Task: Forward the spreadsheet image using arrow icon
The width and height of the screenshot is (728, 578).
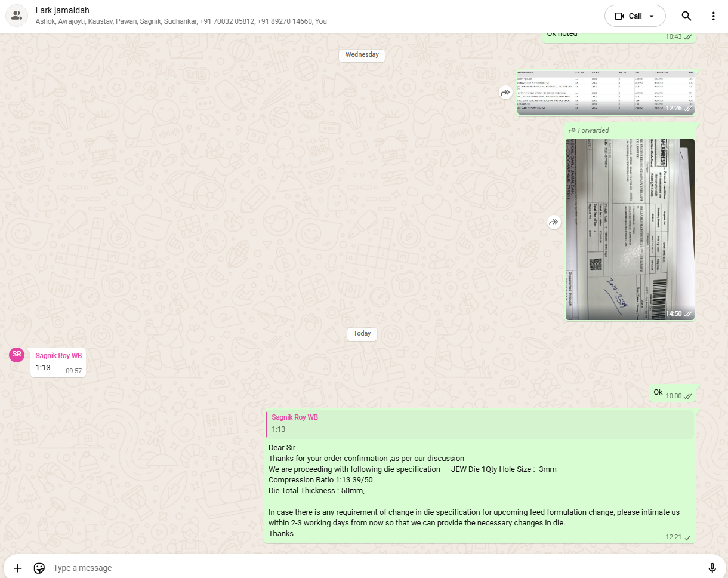Action: point(505,92)
